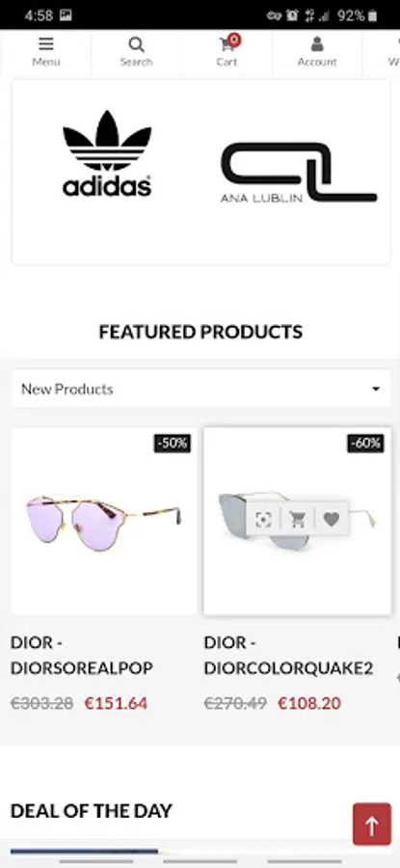
Task: Open the DIOR - DIORCOLORQUAKE2 product link
Action: pos(288,656)
